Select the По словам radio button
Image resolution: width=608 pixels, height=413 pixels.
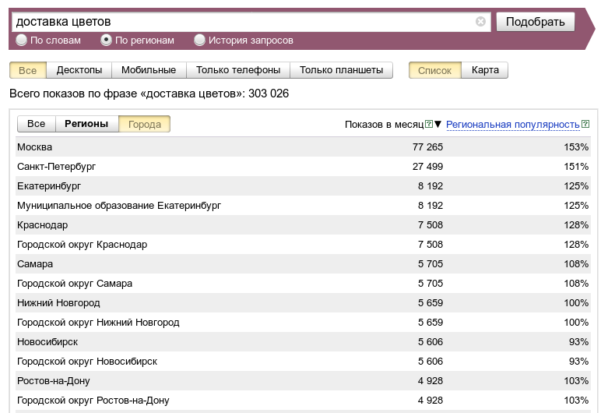21,40
